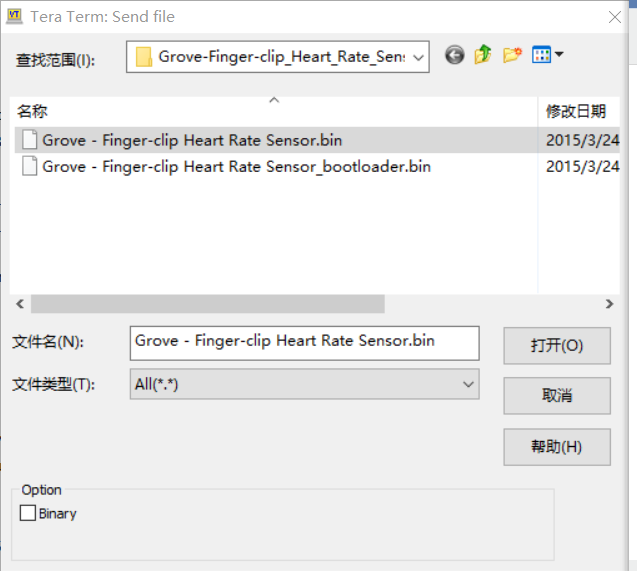
Task: Enable the Binary option checkbox
Action: tap(28, 513)
